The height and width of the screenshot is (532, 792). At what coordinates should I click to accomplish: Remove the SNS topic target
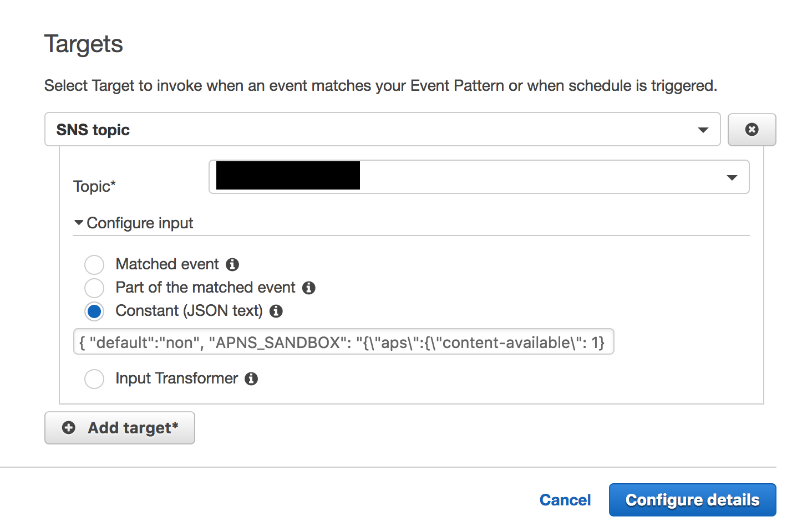(752, 130)
